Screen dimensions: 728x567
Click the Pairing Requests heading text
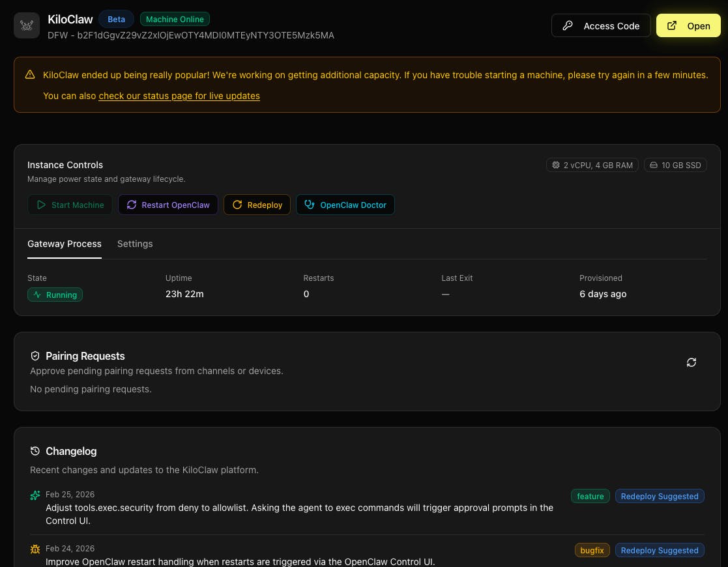click(x=85, y=356)
